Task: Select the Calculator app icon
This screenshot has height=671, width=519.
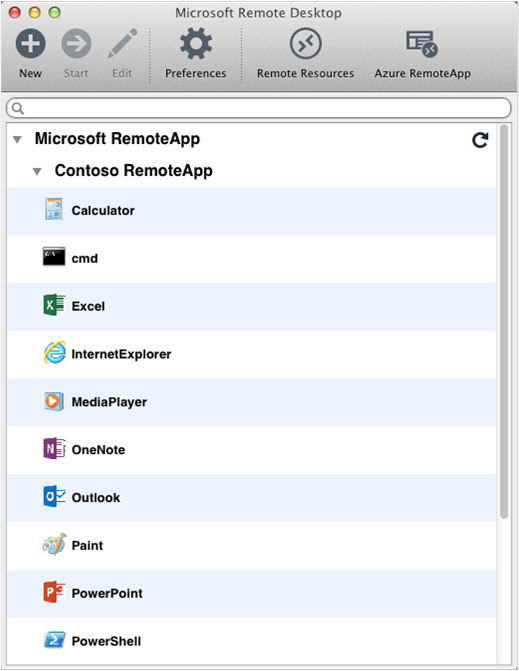Action: (x=54, y=209)
